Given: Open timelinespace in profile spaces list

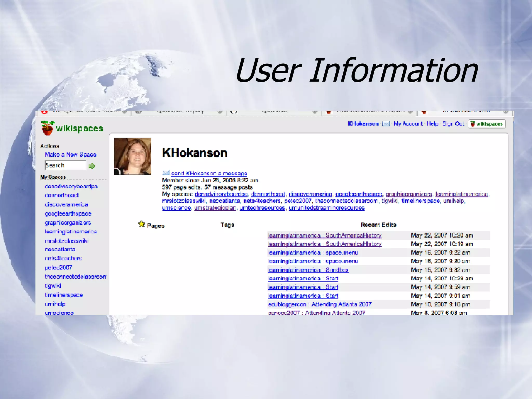Looking at the screenshot, I should coord(421,201).
